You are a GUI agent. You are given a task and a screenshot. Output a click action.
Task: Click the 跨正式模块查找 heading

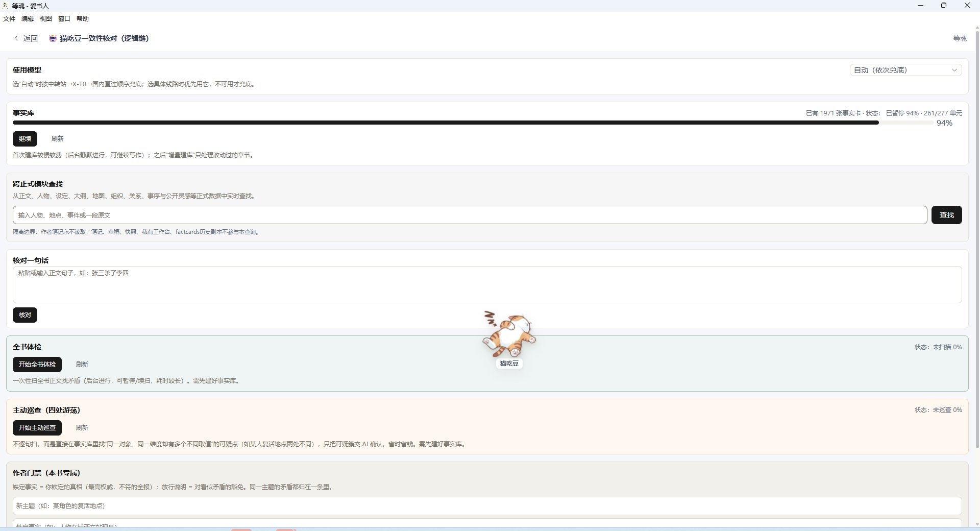tap(38, 184)
